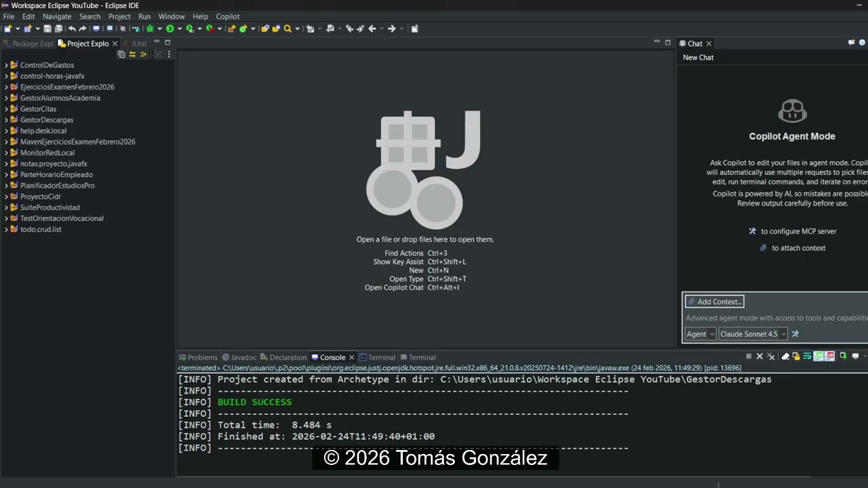Switch to the Package Explorer tab
The image size is (868, 488).
[28, 43]
